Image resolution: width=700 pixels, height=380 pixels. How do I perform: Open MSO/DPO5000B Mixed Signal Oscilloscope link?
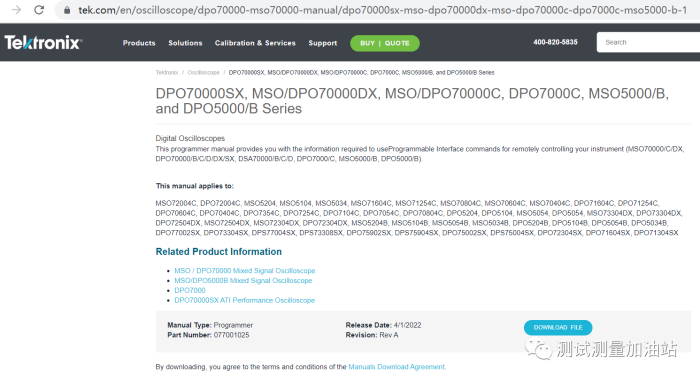tap(243, 280)
